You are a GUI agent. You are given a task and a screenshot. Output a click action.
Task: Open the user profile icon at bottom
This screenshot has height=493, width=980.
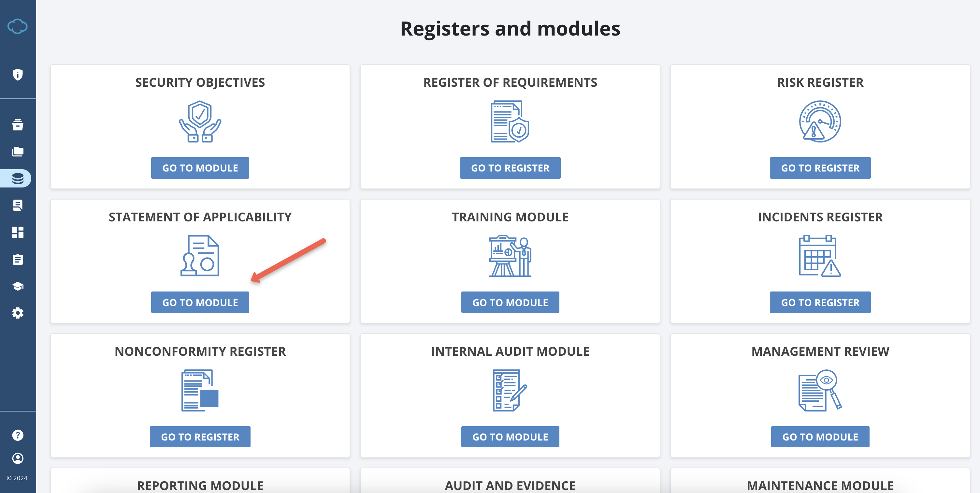(x=18, y=459)
